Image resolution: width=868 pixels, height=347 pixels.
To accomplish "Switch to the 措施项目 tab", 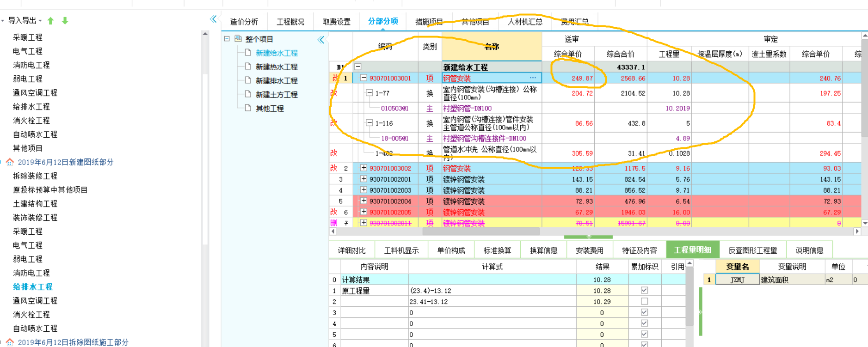I will click(x=429, y=22).
